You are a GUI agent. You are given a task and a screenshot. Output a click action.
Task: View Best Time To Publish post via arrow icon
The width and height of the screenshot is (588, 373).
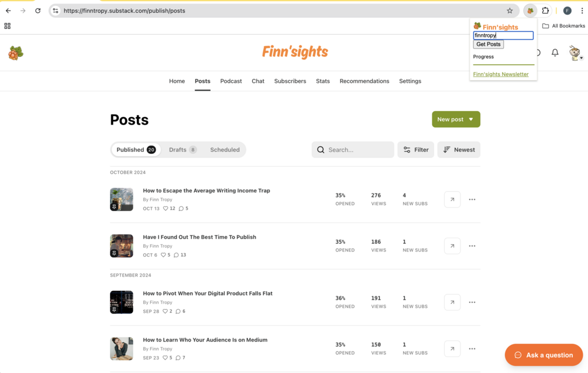[x=452, y=246]
